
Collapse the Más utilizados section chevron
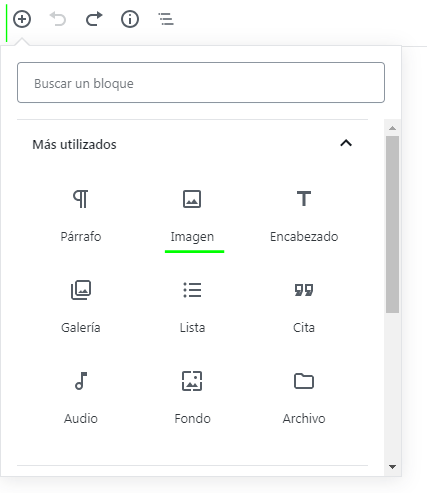click(346, 143)
